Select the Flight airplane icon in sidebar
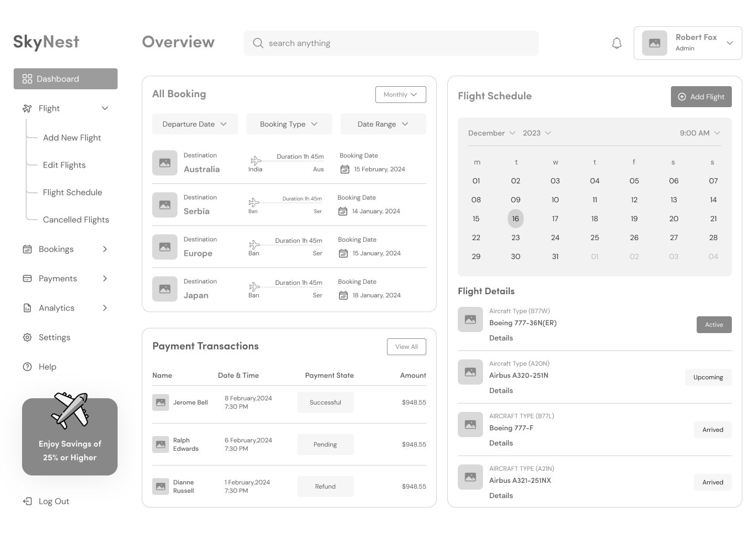756x538 pixels. [27, 108]
